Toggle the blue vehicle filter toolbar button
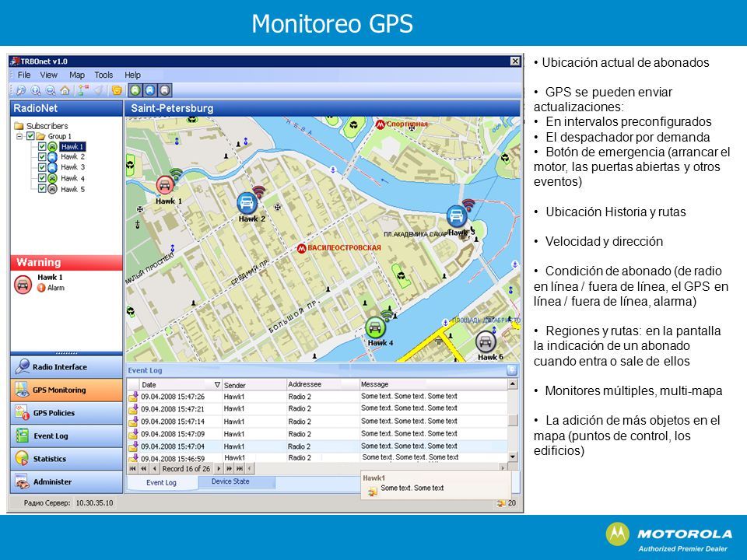This screenshot has width=747, height=560. pyautogui.click(x=149, y=90)
